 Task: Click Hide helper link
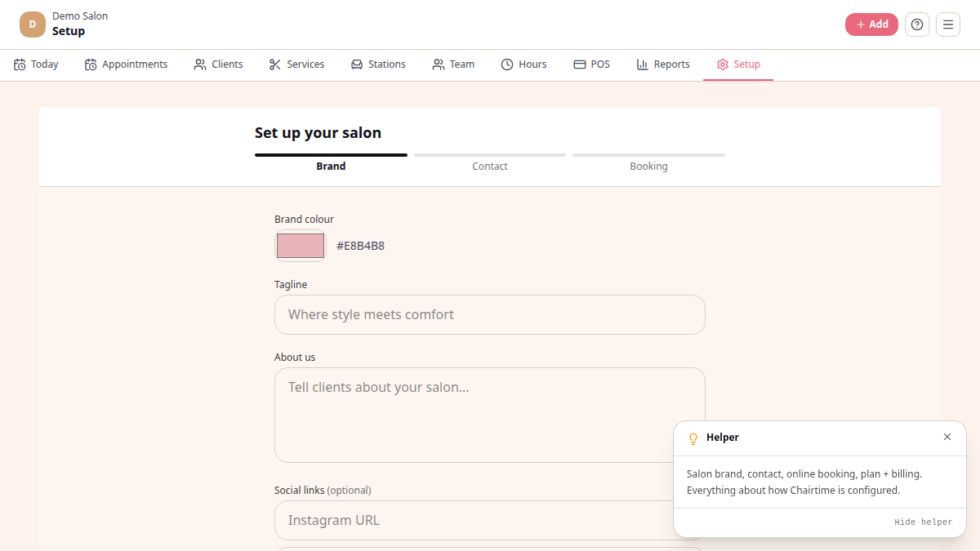(924, 522)
